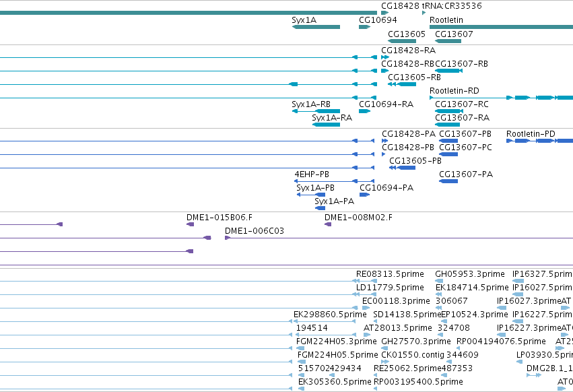The image size is (573, 392).
Task: Select feature DME1-015B06.F
Action: [220, 218]
